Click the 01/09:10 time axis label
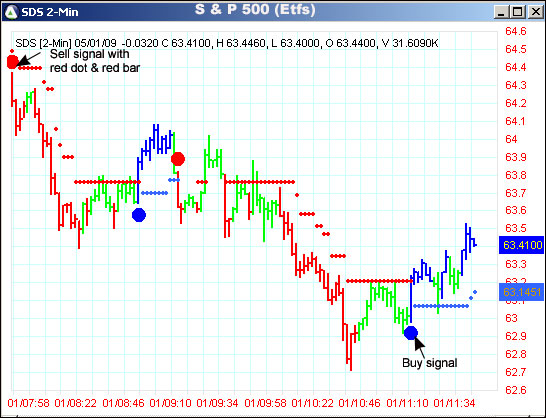Viewport: 546px width, 418px height. click(x=170, y=403)
